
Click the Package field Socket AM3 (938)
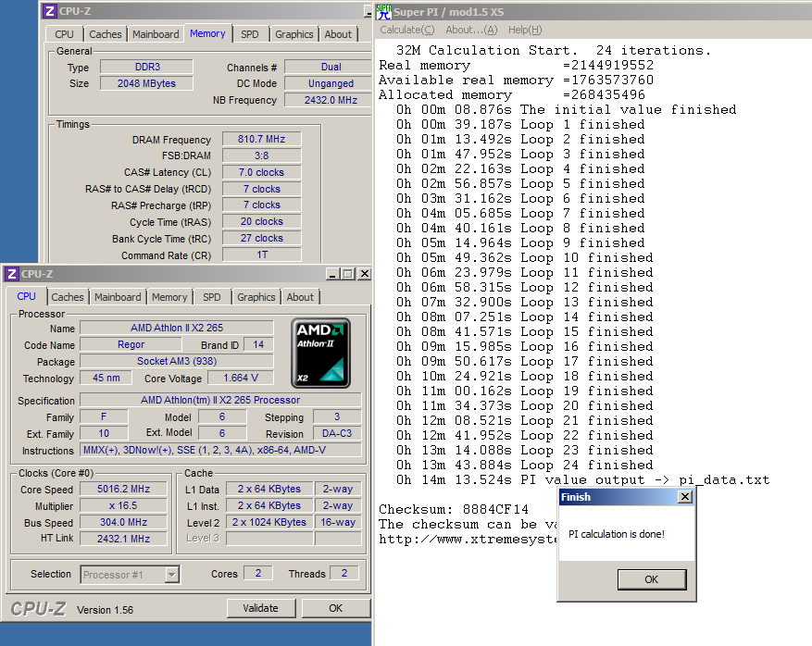click(177, 361)
